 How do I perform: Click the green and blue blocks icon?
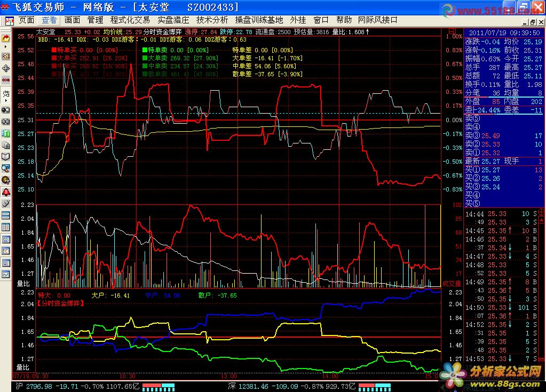point(6,133)
